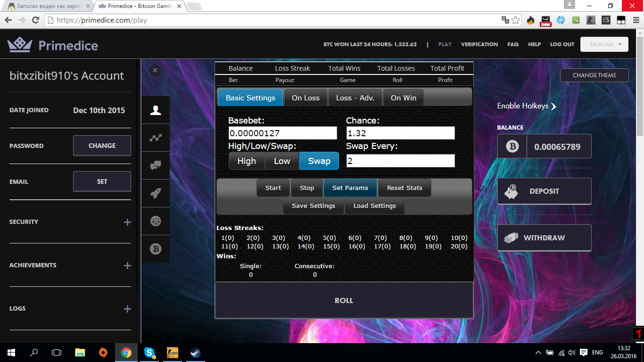
Task: Click the piggy bank icon on Deposit
Action: point(512,191)
